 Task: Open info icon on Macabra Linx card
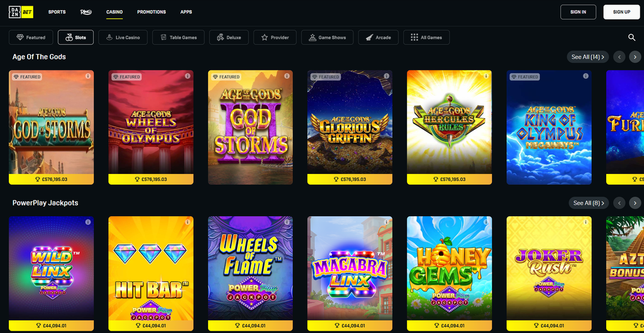click(x=387, y=222)
